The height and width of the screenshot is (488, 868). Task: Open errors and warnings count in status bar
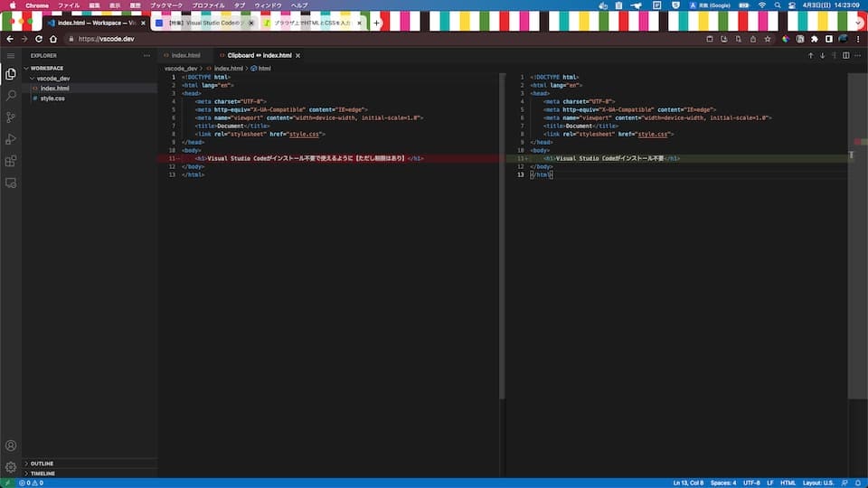click(x=31, y=483)
